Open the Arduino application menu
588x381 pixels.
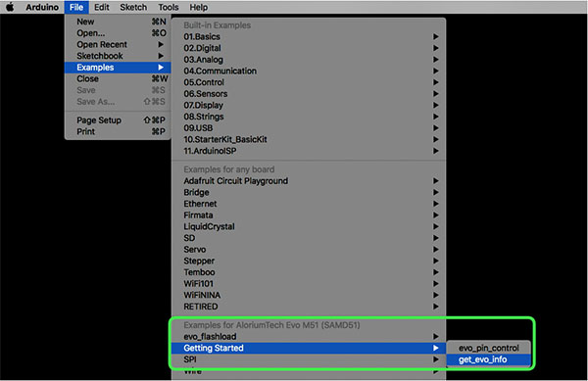coord(42,7)
